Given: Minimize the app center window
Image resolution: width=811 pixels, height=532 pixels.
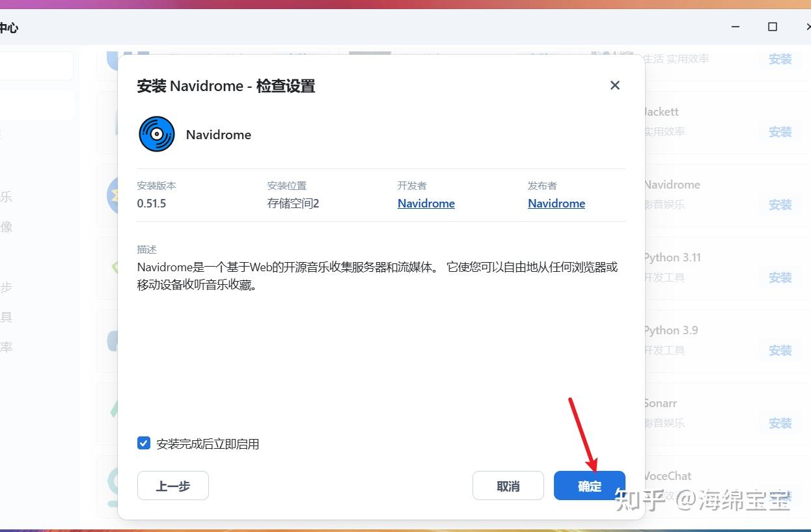Looking at the screenshot, I should coord(735,27).
